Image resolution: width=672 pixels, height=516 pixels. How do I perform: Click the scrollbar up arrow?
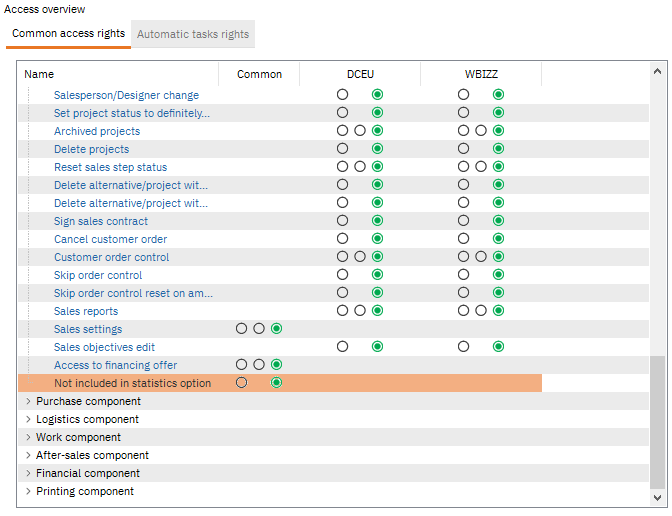tap(658, 72)
